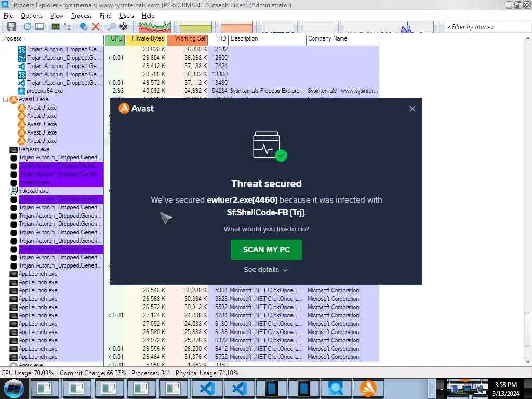This screenshot has width=532, height=399.
Task: Select the AppLaunch.exe row with PID 5964
Action: (189, 291)
